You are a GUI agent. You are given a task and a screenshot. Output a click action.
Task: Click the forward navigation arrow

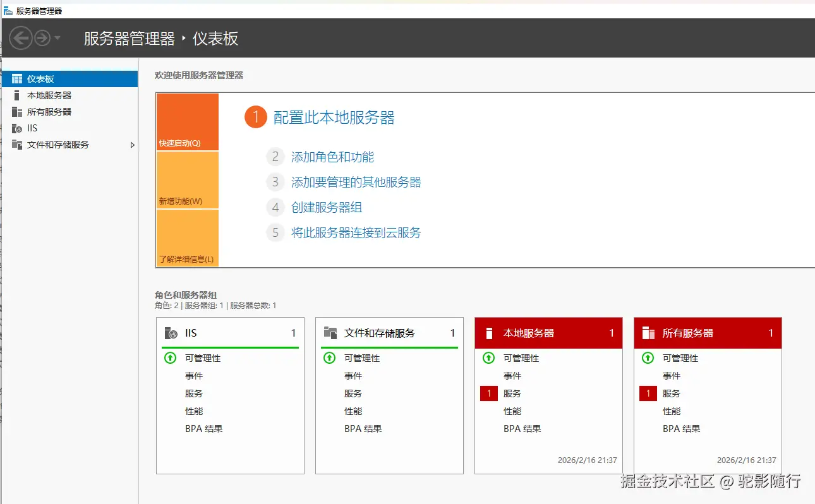[42, 39]
